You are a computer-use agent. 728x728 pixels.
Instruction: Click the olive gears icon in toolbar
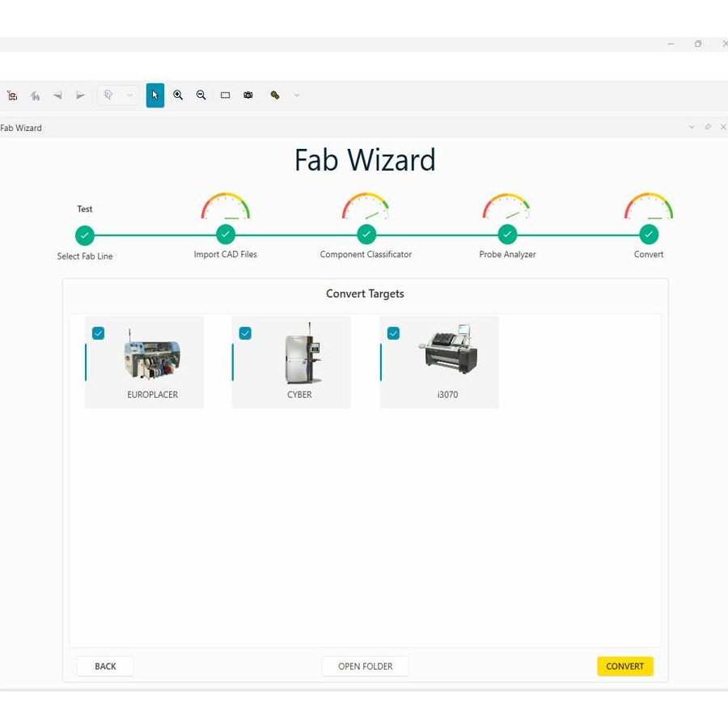pyautogui.click(x=275, y=95)
